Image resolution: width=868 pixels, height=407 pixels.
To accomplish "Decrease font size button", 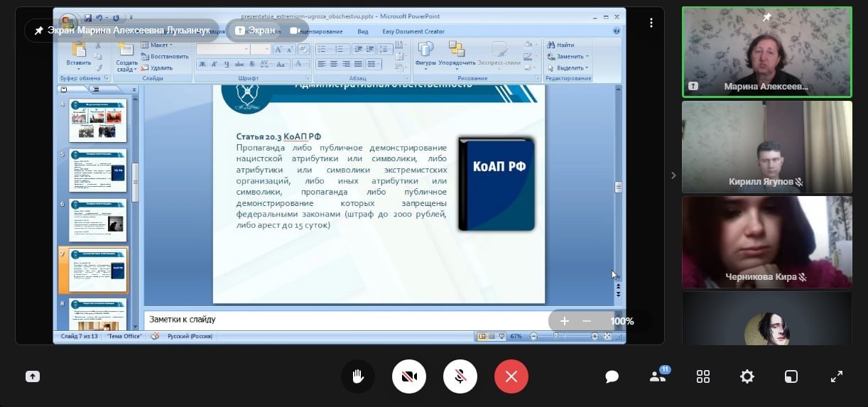I will [291, 50].
